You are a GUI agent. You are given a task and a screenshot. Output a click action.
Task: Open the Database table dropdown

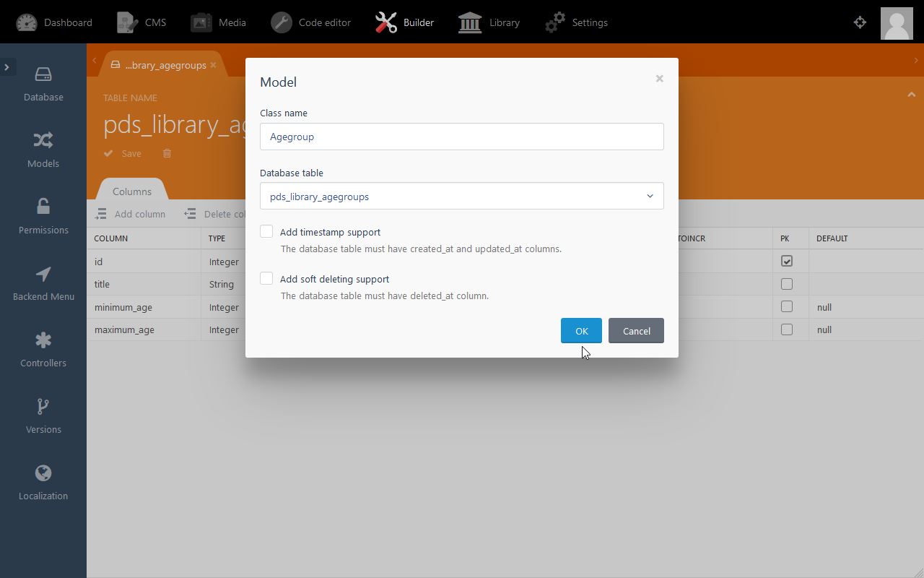click(461, 197)
